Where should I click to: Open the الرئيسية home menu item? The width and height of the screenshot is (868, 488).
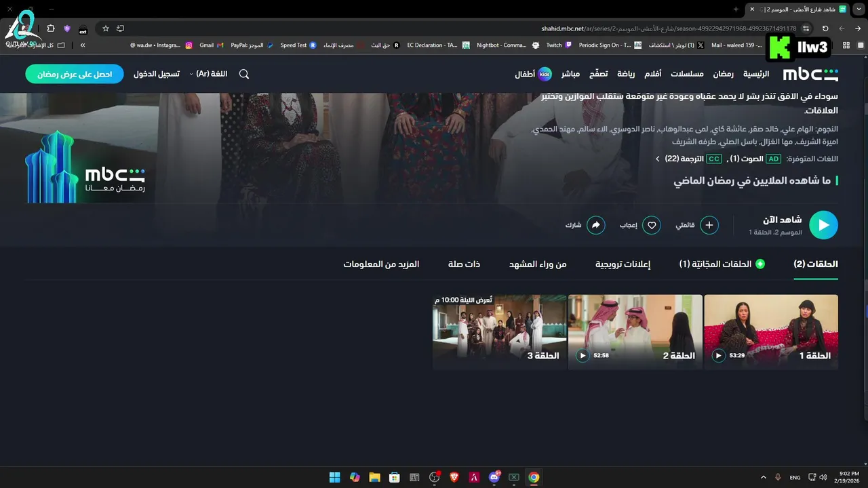point(756,74)
